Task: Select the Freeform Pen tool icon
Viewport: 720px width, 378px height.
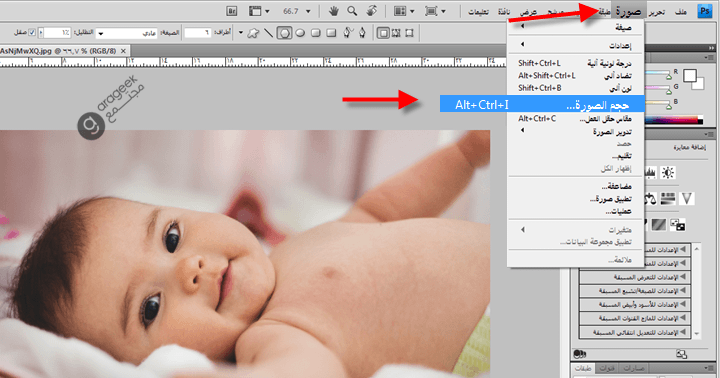Action: click(349, 33)
